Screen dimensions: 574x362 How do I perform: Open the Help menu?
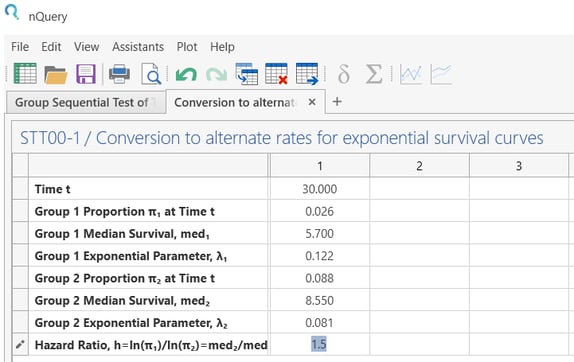[x=222, y=47]
